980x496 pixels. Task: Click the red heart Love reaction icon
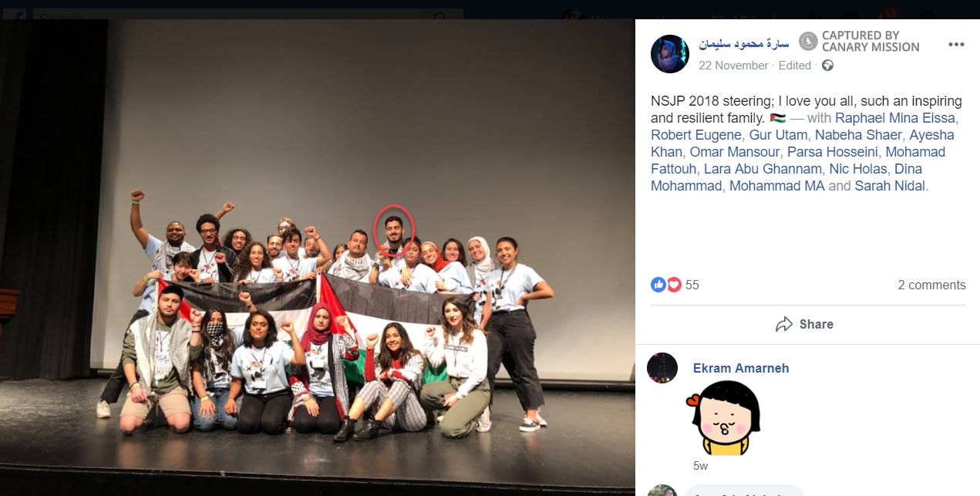674,285
